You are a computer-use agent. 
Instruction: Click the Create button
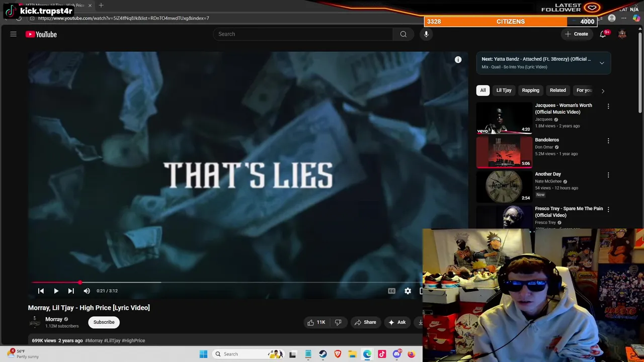[x=576, y=34]
